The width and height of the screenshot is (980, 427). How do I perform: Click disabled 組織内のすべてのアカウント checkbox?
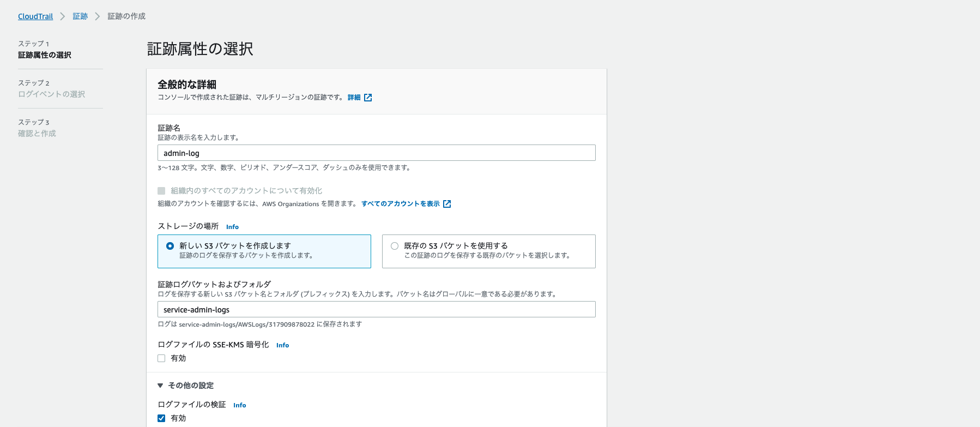pyautogui.click(x=161, y=191)
